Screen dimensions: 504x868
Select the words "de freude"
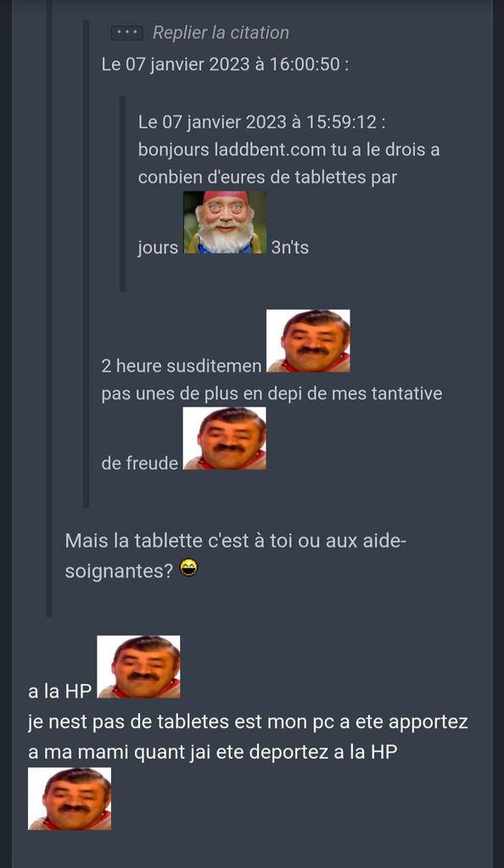139,464
